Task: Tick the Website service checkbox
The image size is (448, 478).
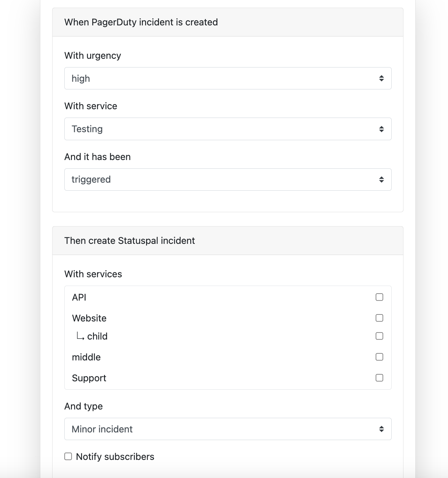Action: click(x=379, y=318)
